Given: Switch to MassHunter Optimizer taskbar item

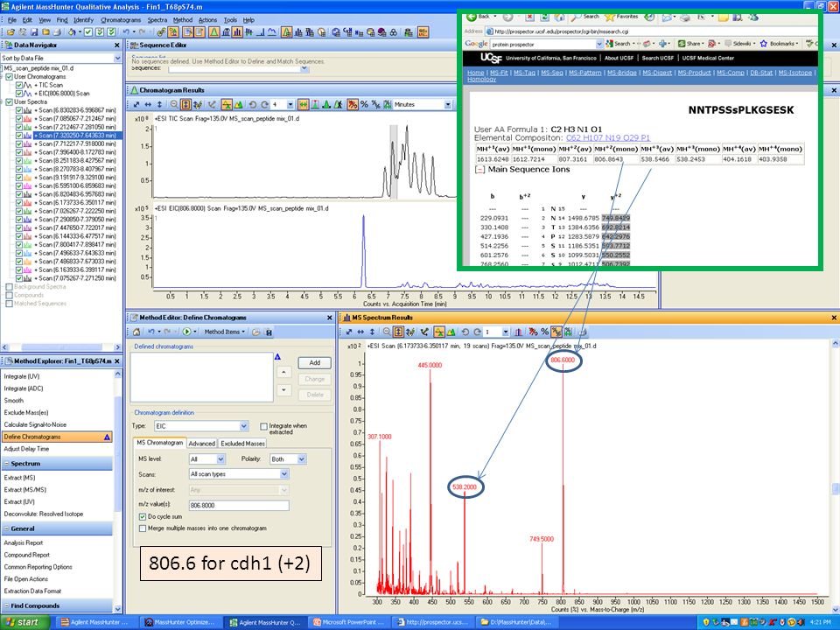Looking at the screenshot, I should click(181, 622).
